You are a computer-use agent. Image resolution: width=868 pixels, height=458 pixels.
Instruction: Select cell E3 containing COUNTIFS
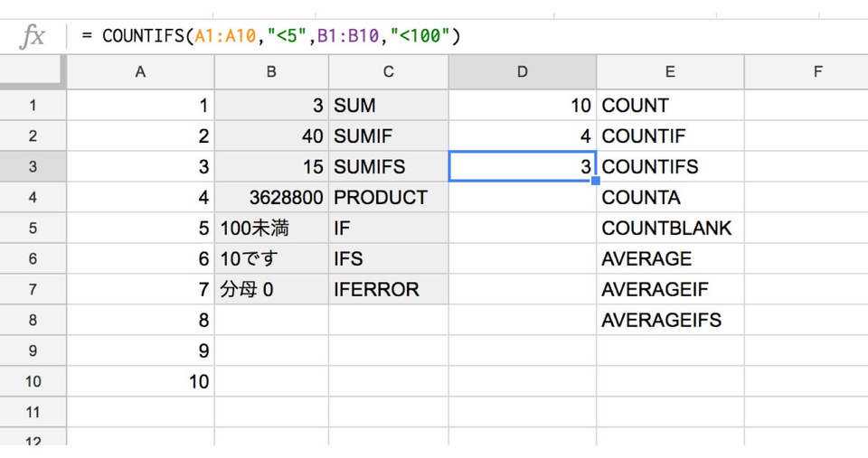(670, 166)
